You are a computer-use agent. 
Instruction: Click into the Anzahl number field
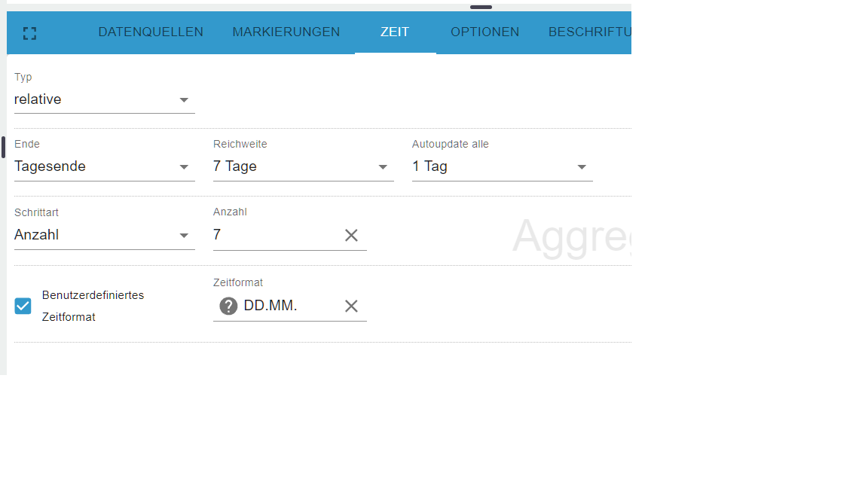274,235
